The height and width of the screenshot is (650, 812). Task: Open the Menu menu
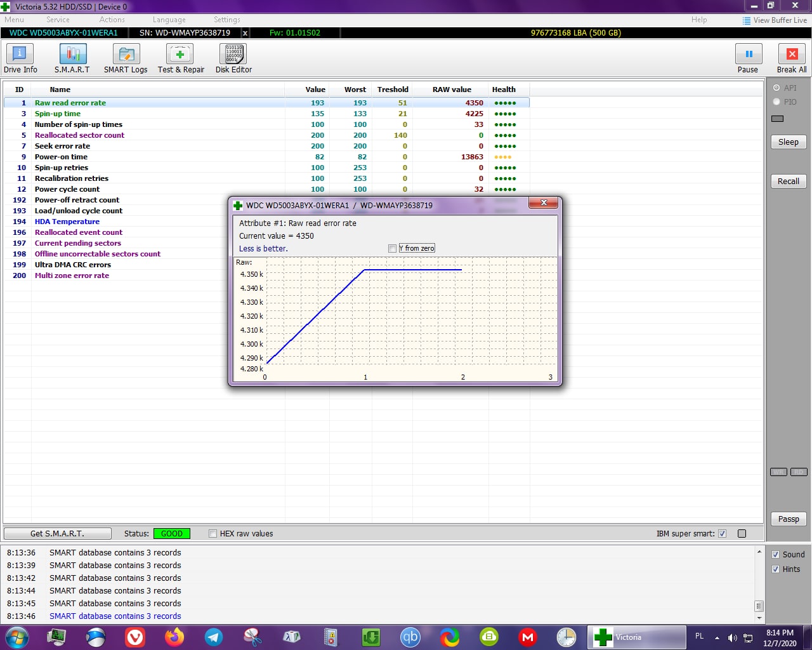click(14, 20)
